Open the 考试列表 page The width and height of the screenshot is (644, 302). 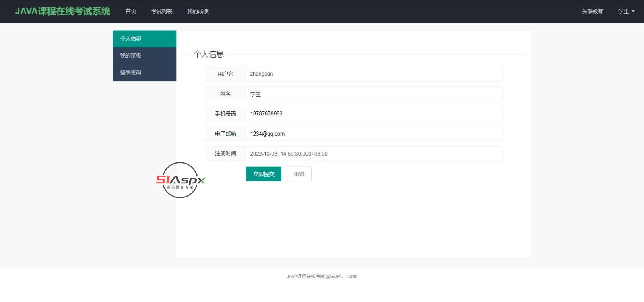[161, 11]
